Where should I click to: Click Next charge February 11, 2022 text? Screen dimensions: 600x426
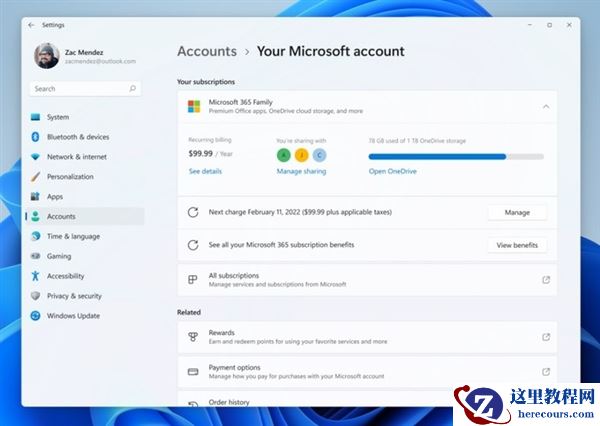pos(300,212)
